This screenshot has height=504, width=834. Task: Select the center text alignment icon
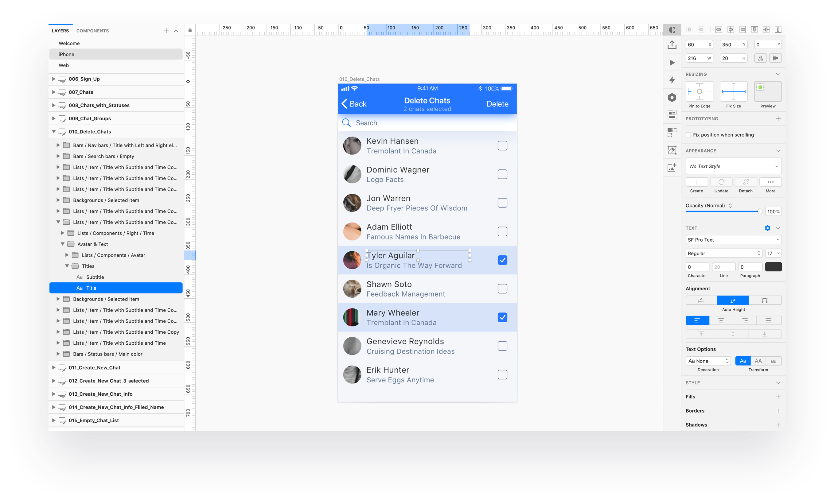point(721,320)
